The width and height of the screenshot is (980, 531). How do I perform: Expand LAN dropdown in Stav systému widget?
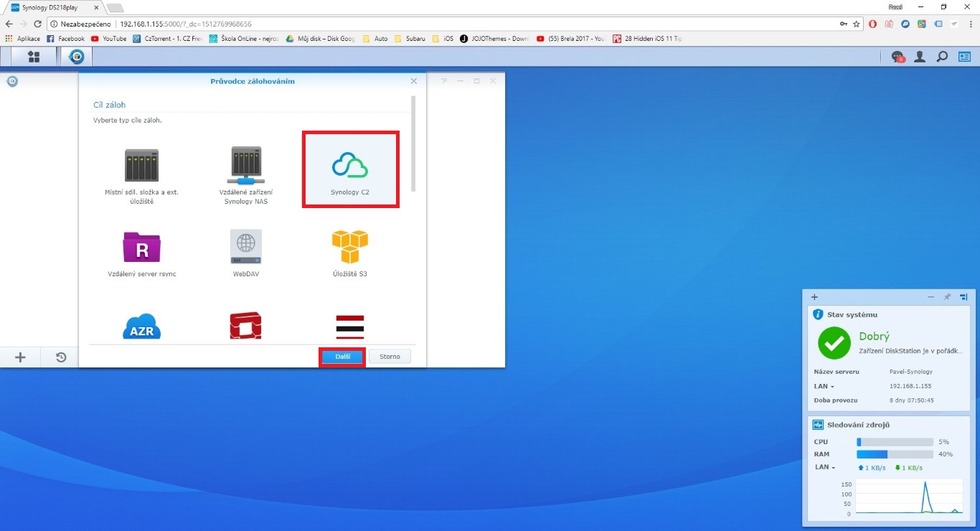click(824, 386)
